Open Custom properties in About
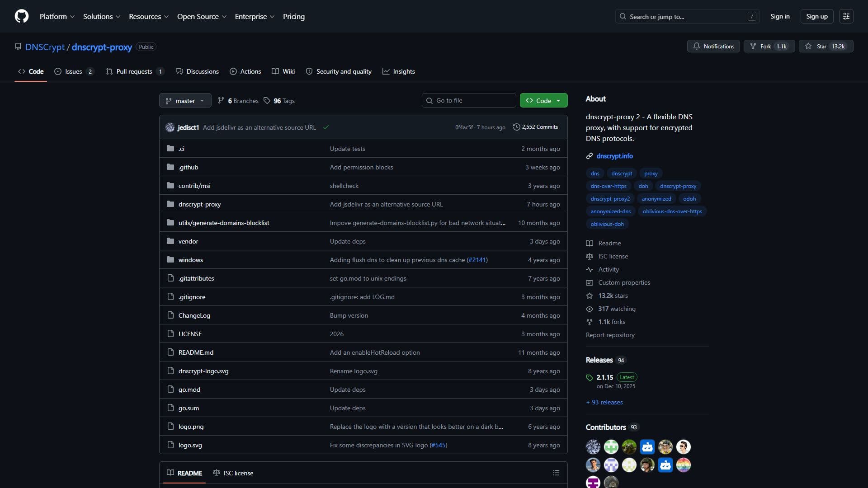 pyautogui.click(x=624, y=282)
